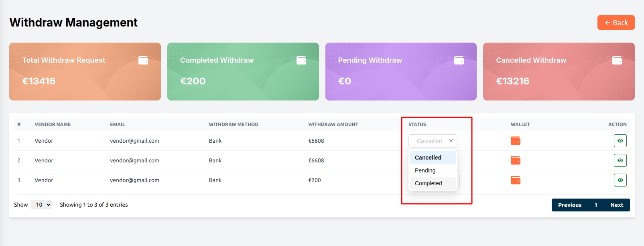This screenshot has height=246, width=644.
Task: Select page 1 in pagination
Action: pos(596,205)
